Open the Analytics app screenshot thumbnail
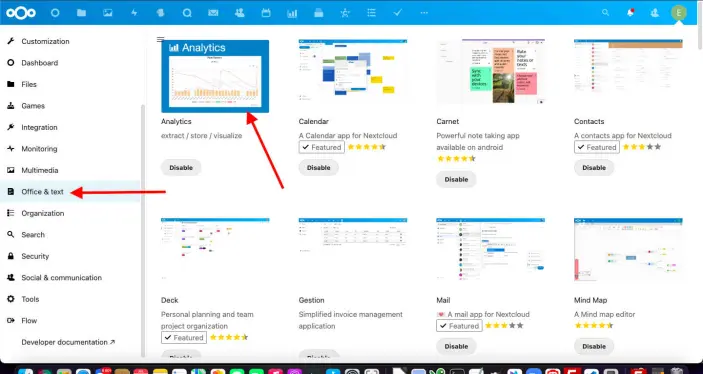Screen dimensions: 703x374 coord(215,76)
